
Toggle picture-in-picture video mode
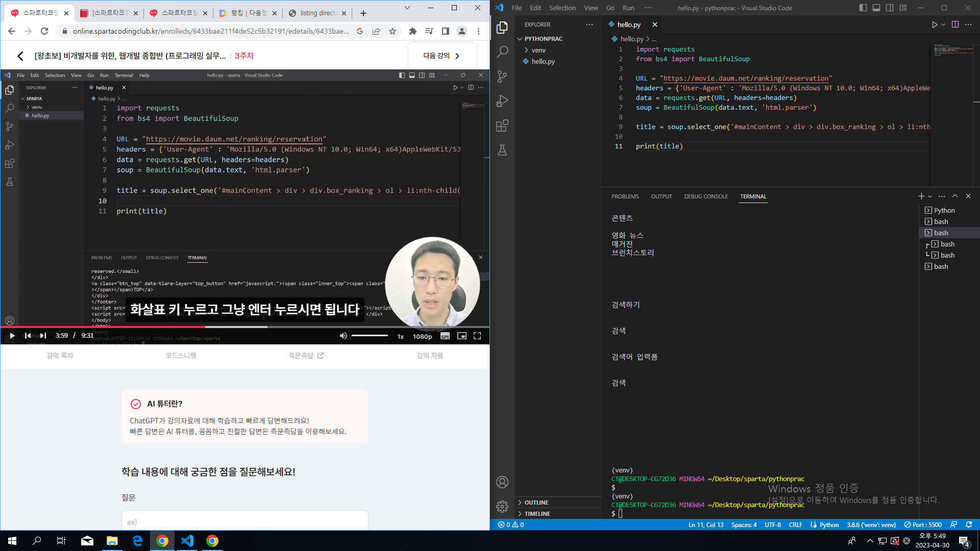point(462,336)
